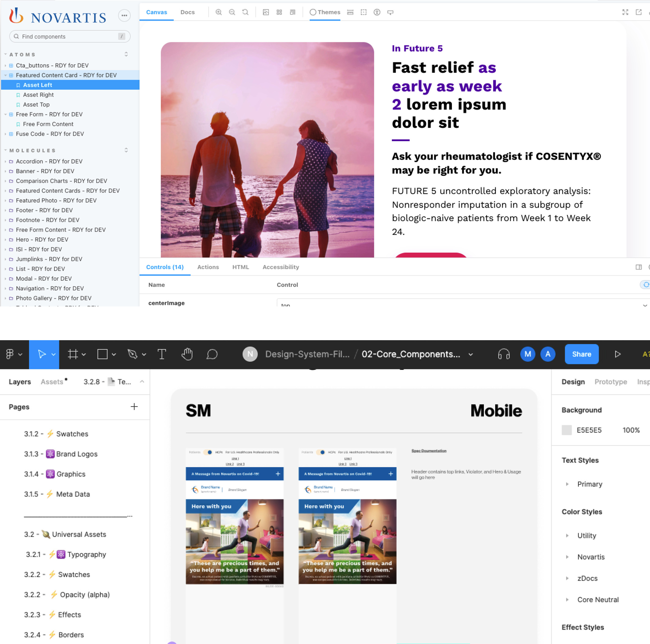Expand the zDocs color styles group
This screenshot has width=650, height=644.
click(x=567, y=578)
